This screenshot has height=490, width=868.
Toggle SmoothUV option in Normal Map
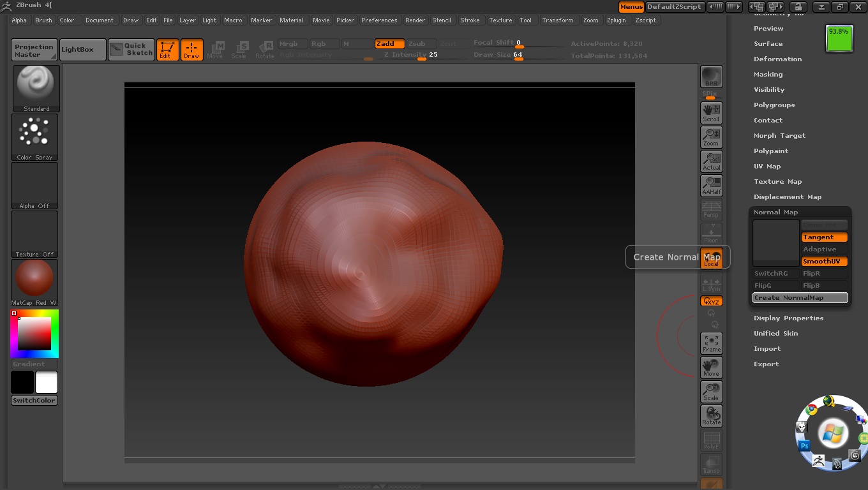pos(825,262)
